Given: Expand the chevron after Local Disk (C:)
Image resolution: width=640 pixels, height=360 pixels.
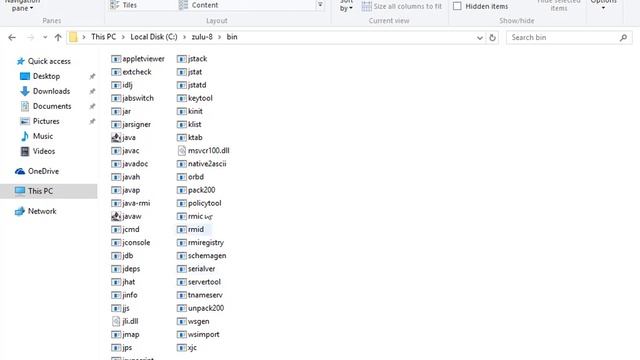Looking at the screenshot, I should [184, 37].
